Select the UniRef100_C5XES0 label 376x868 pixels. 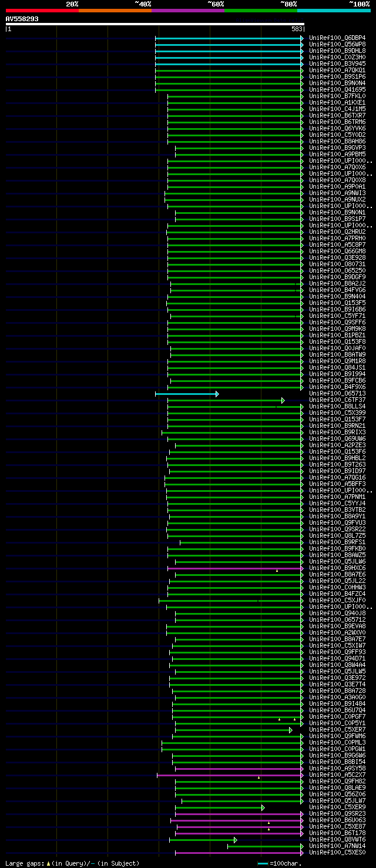pyautogui.click(x=337, y=852)
